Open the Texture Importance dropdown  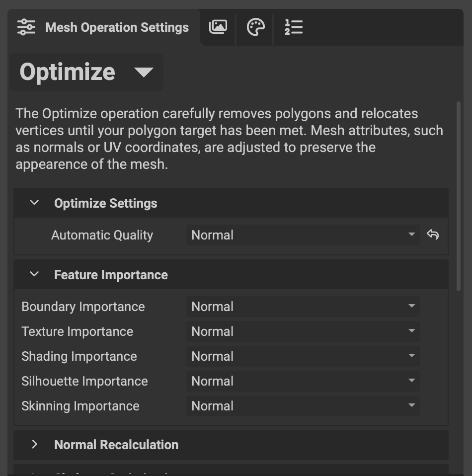pyautogui.click(x=411, y=331)
